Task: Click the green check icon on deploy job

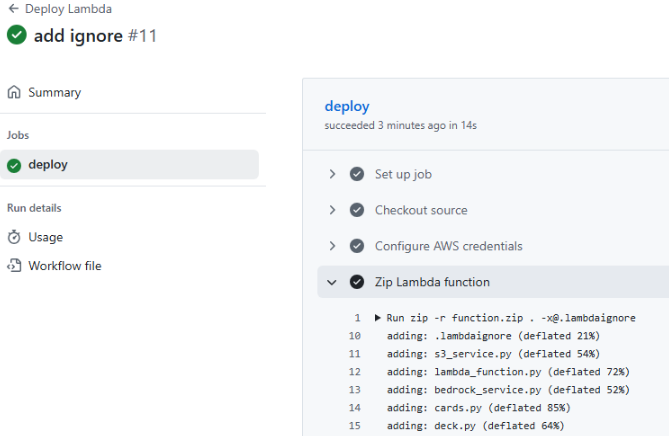Action: pos(14,165)
